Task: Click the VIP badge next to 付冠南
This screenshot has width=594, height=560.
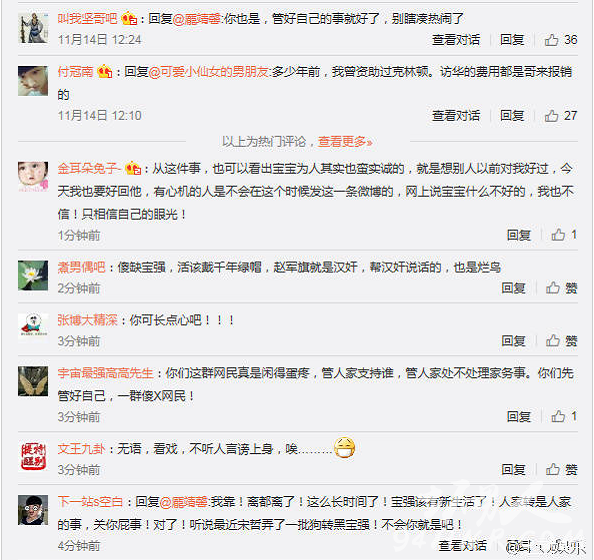Action: pos(105,71)
